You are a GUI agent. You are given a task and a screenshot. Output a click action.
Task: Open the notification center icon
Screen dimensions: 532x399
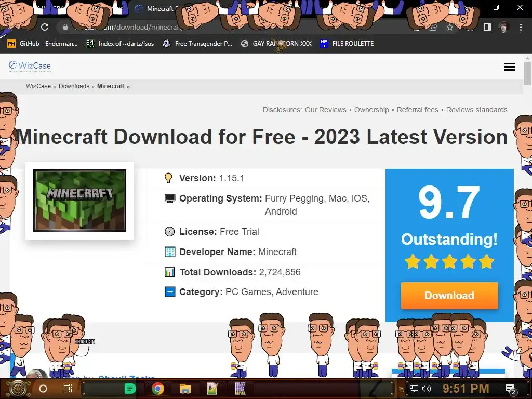click(x=511, y=390)
